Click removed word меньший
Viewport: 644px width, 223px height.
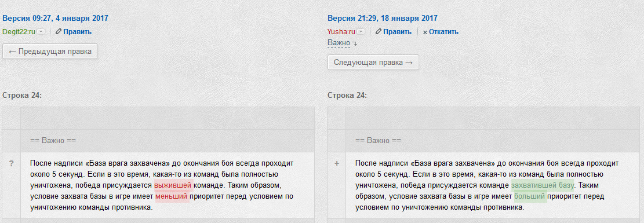coord(172,196)
